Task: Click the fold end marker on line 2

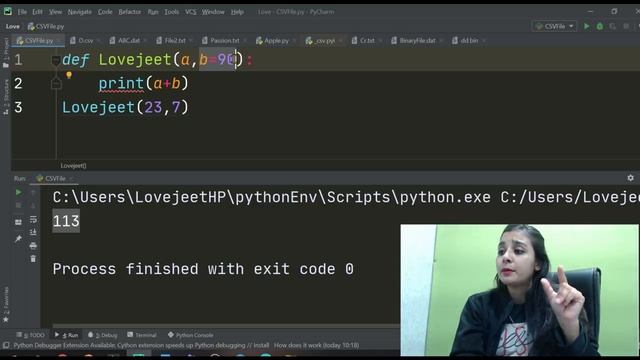Action: 56,84
